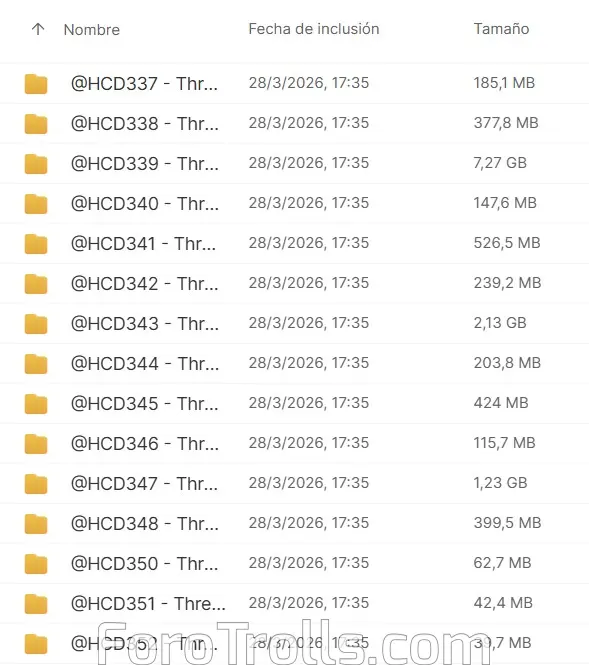The width and height of the screenshot is (589, 665).
Task: Open the @HCD344 - Thr... folder name
Action: click(145, 363)
